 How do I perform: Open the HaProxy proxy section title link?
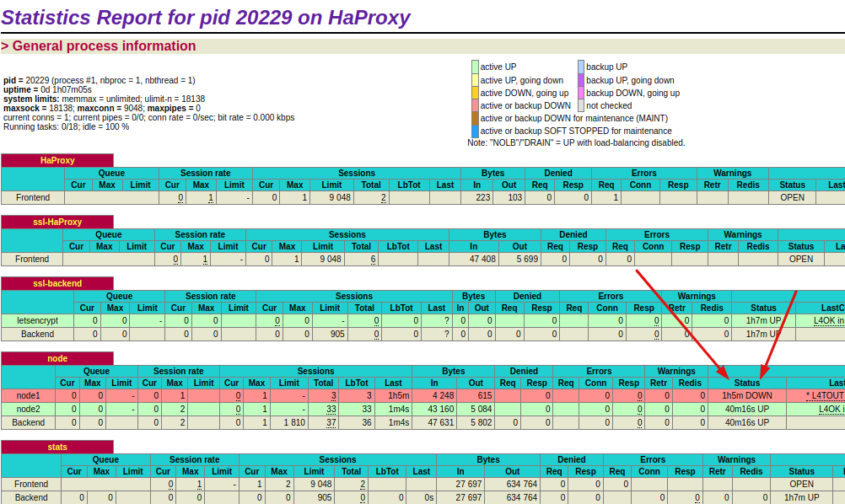pyautogui.click(x=57, y=160)
